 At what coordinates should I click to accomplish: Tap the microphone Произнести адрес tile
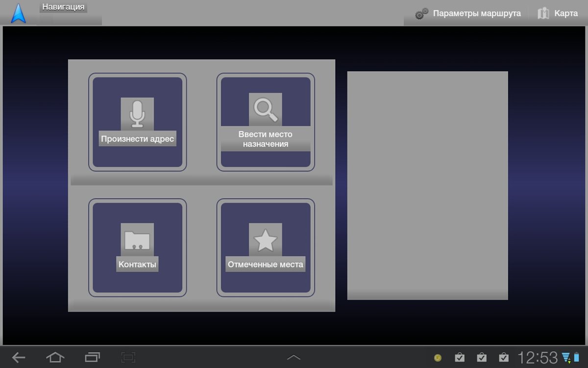click(137, 122)
